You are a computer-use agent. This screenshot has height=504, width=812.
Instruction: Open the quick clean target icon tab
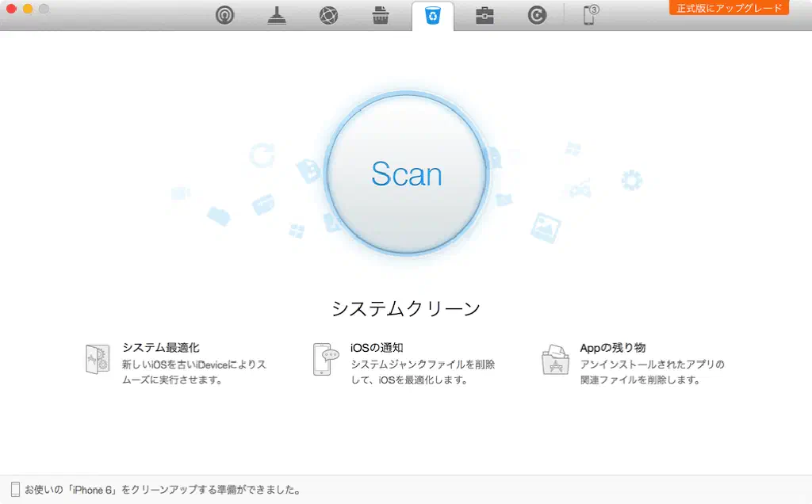(225, 15)
